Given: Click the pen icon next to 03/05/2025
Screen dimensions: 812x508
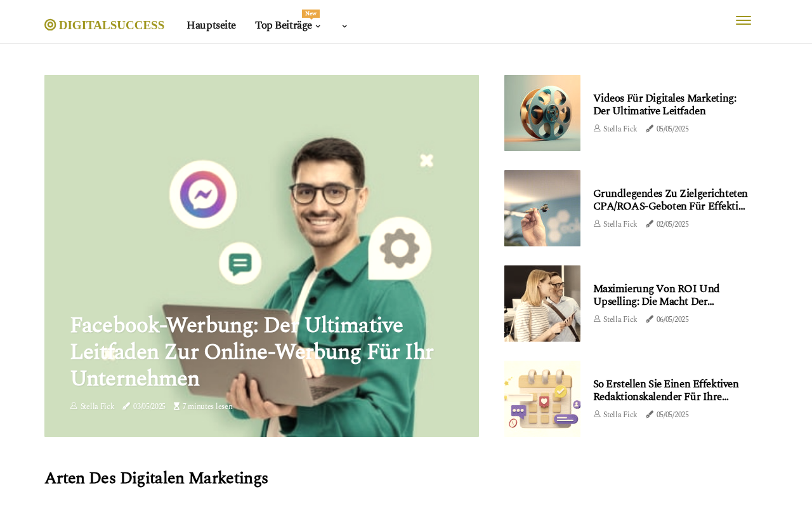Looking at the screenshot, I should (x=126, y=406).
